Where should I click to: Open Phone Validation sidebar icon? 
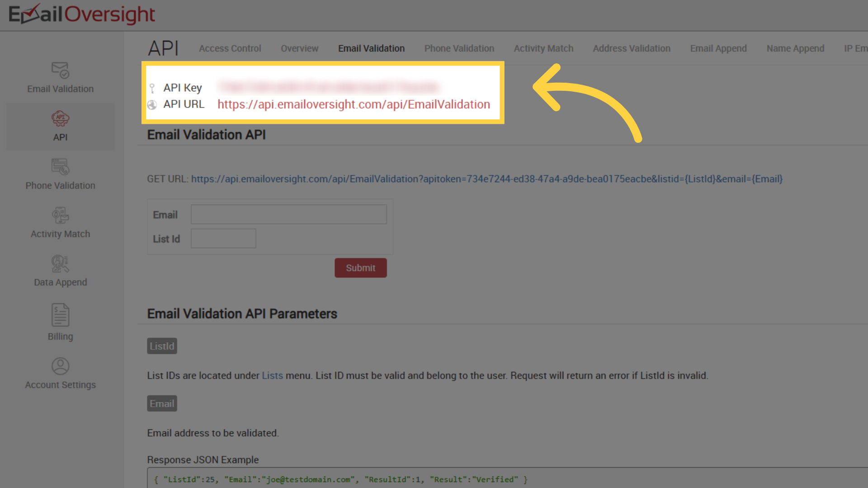pos(60,167)
